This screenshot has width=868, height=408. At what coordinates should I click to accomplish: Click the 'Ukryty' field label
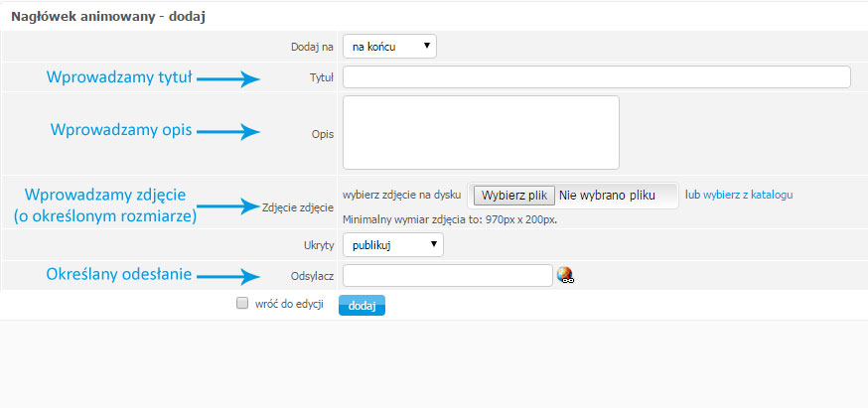click(x=321, y=245)
